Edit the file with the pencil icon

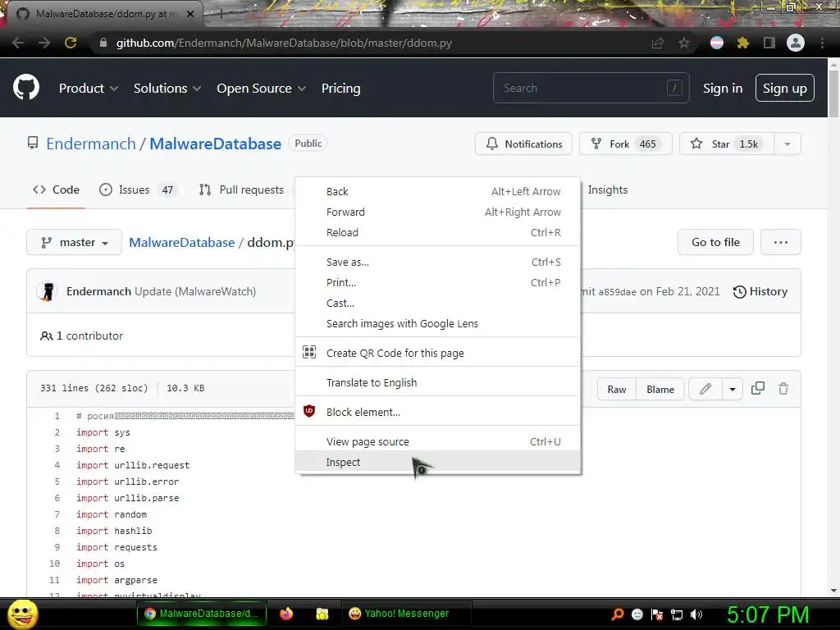click(705, 389)
